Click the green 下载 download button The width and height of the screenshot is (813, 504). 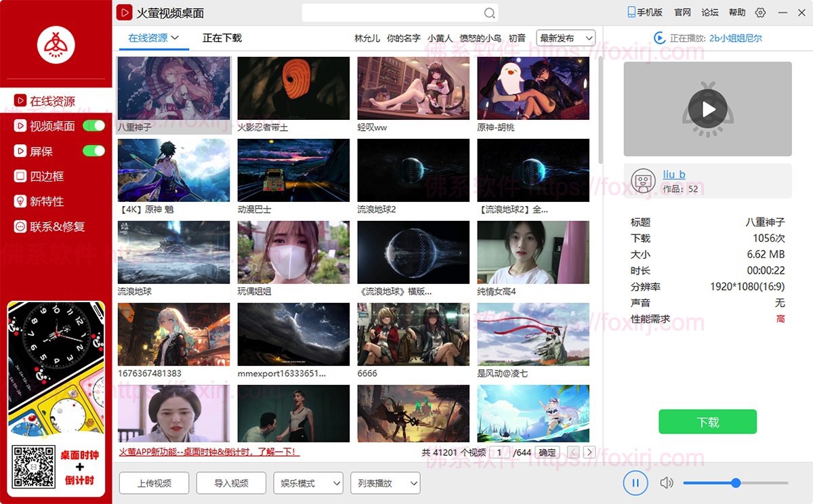707,421
